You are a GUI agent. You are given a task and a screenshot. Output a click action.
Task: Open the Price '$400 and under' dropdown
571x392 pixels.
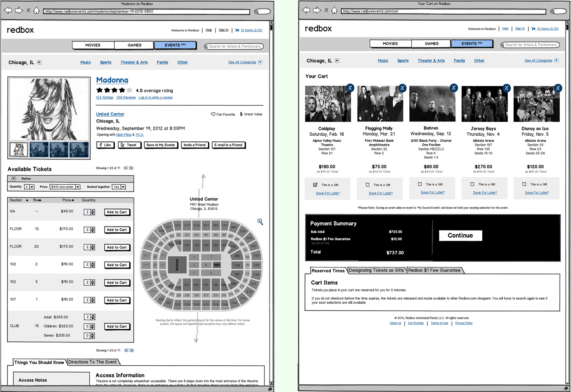click(65, 187)
